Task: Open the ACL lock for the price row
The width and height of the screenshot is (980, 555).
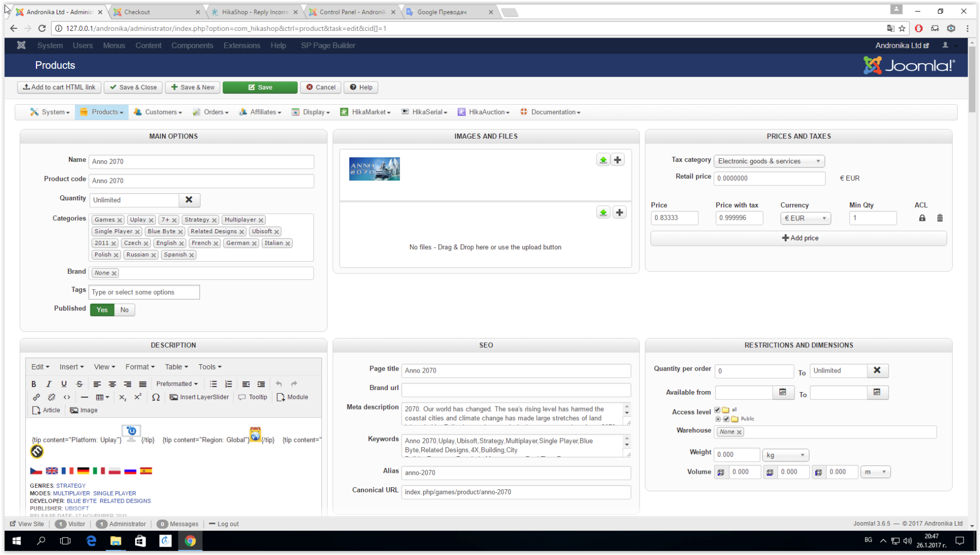Action: [x=922, y=218]
